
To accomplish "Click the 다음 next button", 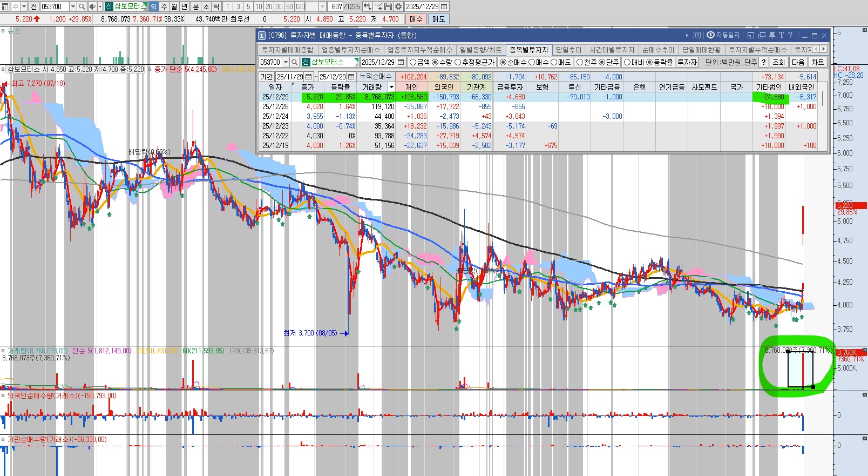I will 798,62.
